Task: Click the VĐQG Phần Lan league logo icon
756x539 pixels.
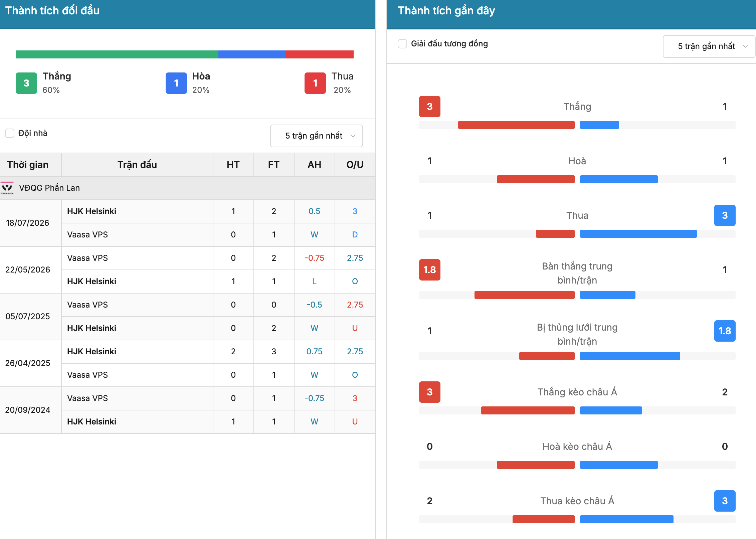Action: pos(7,188)
